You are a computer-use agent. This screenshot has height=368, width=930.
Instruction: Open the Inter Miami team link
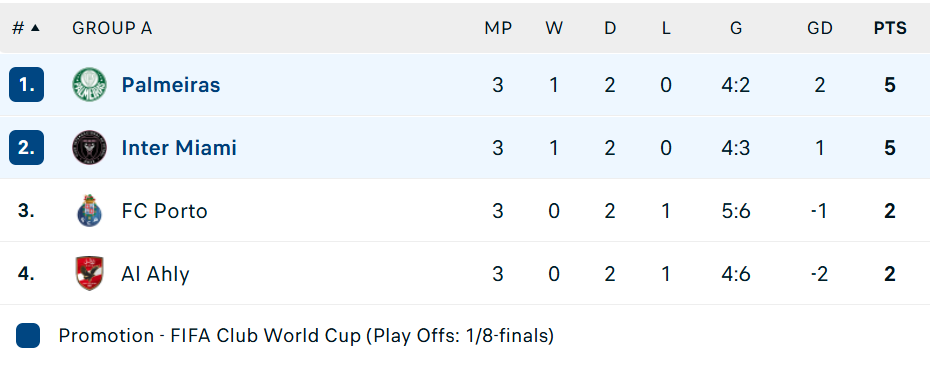point(179,148)
